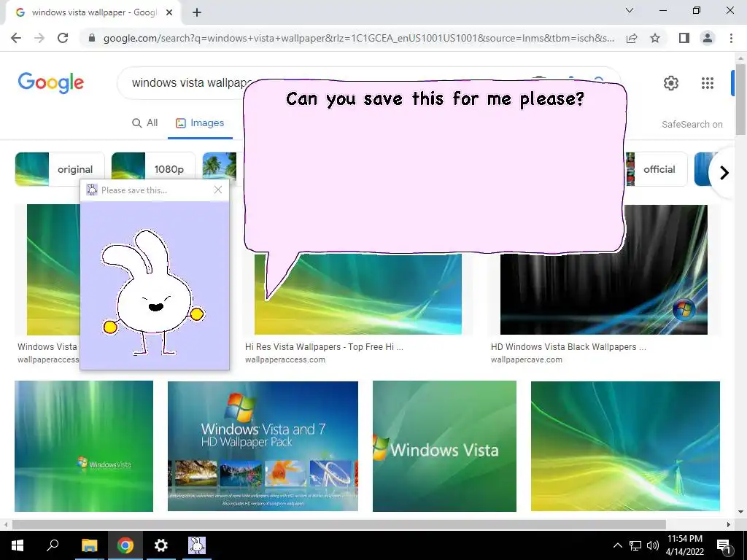Share this page via address bar icon

632,38
